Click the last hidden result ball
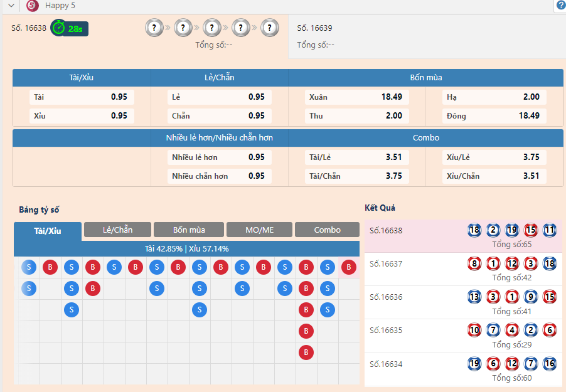This screenshot has height=392, width=566. click(x=270, y=28)
